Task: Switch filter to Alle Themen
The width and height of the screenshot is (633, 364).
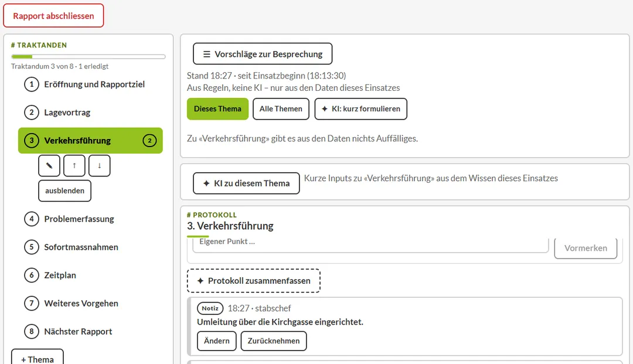Action: 281,109
